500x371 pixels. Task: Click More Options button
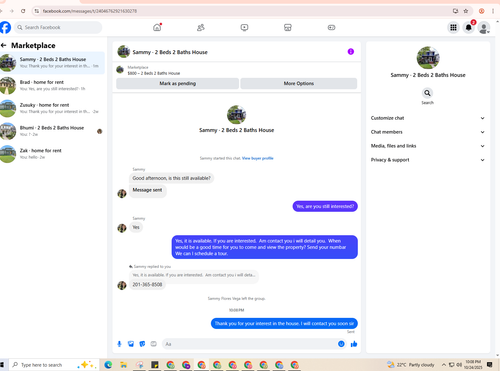point(299,83)
